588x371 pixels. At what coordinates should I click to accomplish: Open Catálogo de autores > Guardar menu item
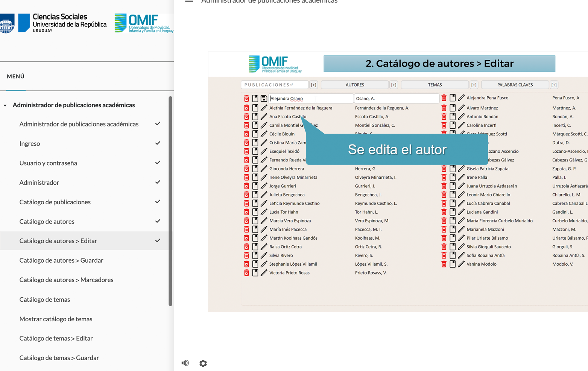click(61, 260)
